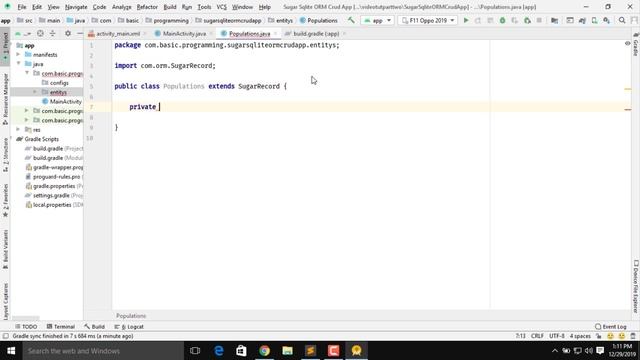640x360 pixels.
Task: Open Microsoft Edge from the taskbar
Action: click(219, 351)
